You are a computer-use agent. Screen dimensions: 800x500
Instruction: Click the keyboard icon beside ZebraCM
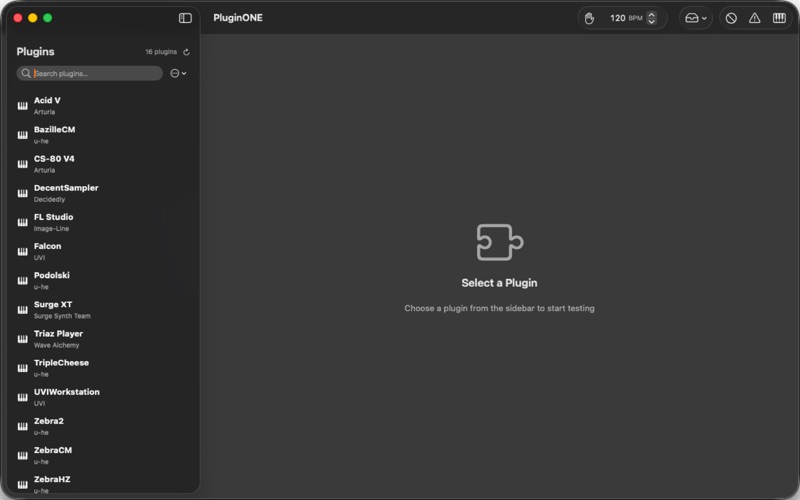coord(22,455)
